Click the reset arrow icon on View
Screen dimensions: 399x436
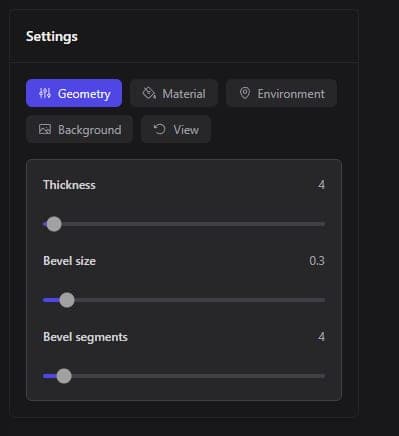coord(159,129)
